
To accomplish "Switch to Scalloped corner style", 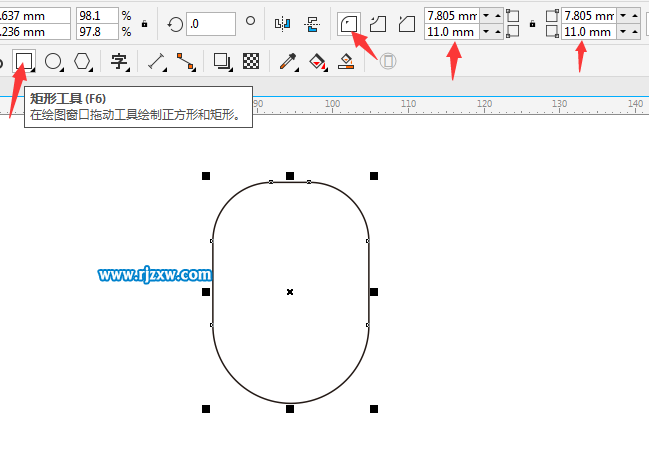I will [378, 22].
